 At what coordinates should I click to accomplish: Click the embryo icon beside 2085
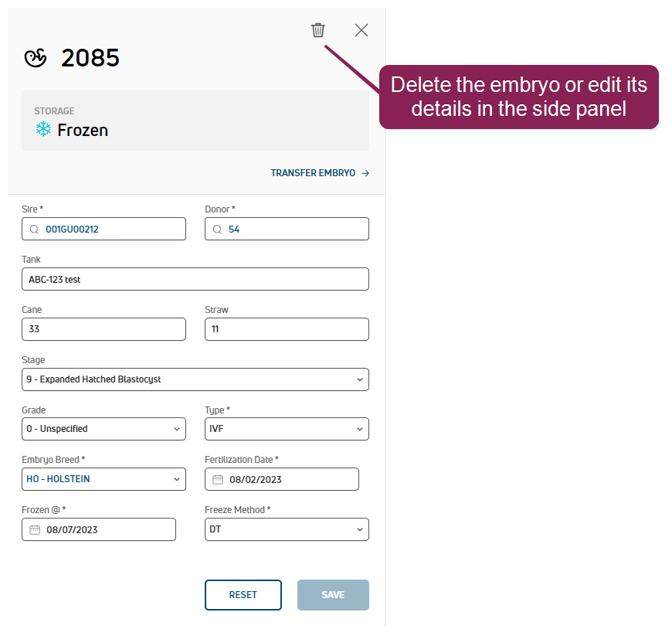coord(35,58)
